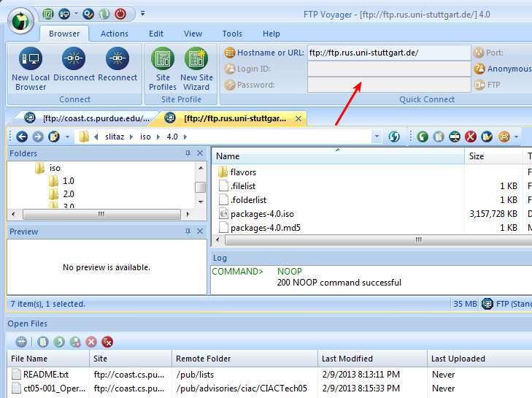Switch to the coast.cs.purdue.edu session tab

click(89, 118)
